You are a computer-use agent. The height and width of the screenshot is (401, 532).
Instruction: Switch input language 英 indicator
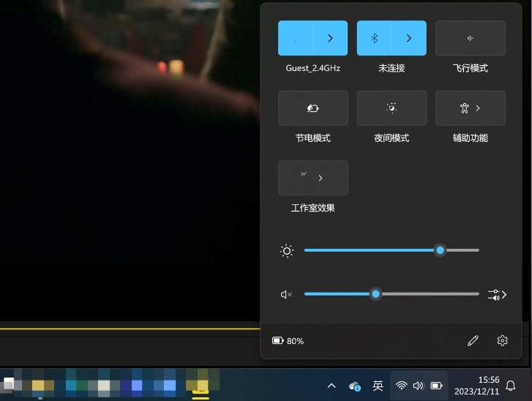coord(378,386)
